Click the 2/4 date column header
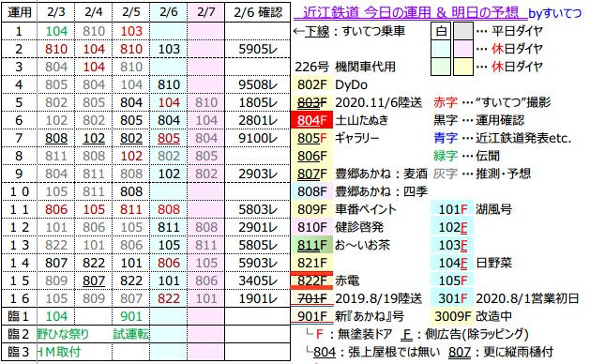This screenshot has width=590, height=364. [x=93, y=12]
